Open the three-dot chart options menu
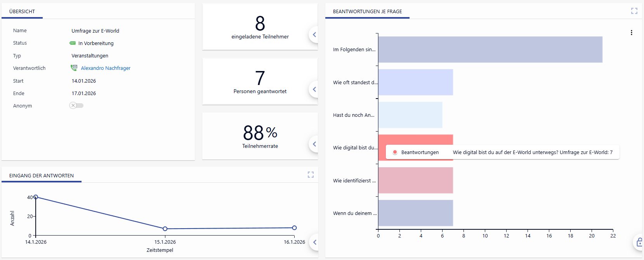Viewport: 644px width, 260px height. point(631,33)
